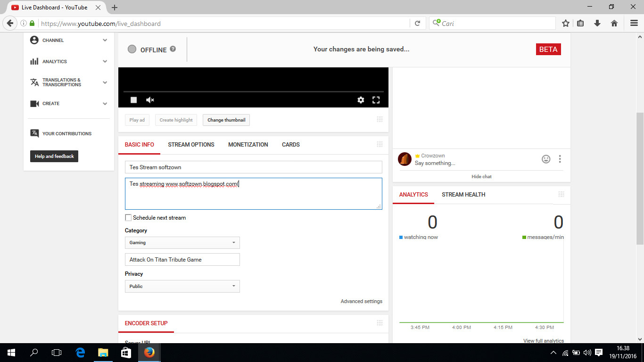Click the Help and feedback button
This screenshot has width=644, height=362.
(x=54, y=156)
